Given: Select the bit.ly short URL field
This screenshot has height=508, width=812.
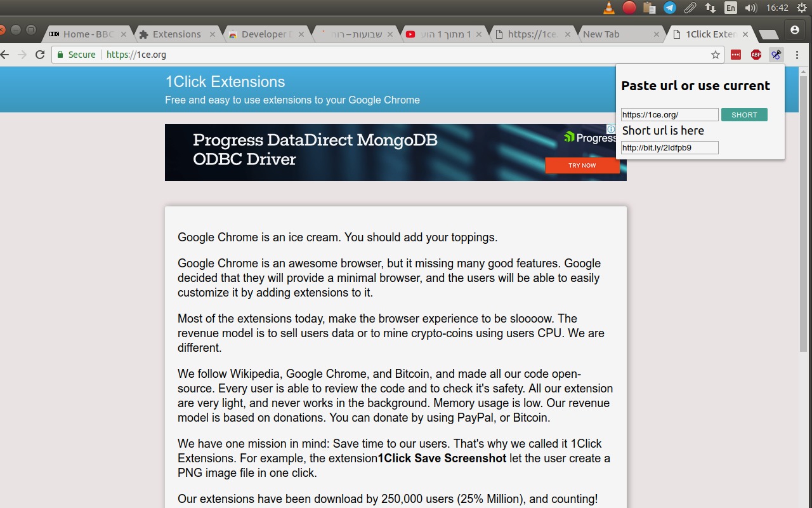Looking at the screenshot, I should [669, 148].
